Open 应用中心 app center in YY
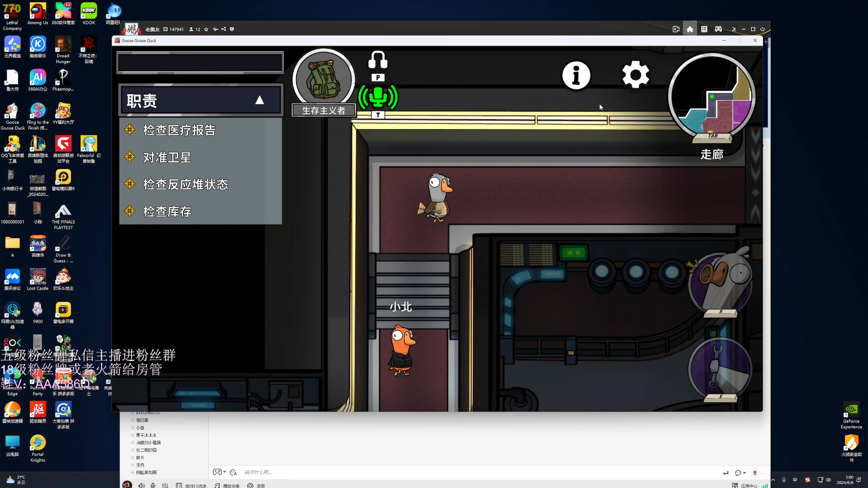Image resolution: width=868 pixels, height=488 pixels. point(745,486)
